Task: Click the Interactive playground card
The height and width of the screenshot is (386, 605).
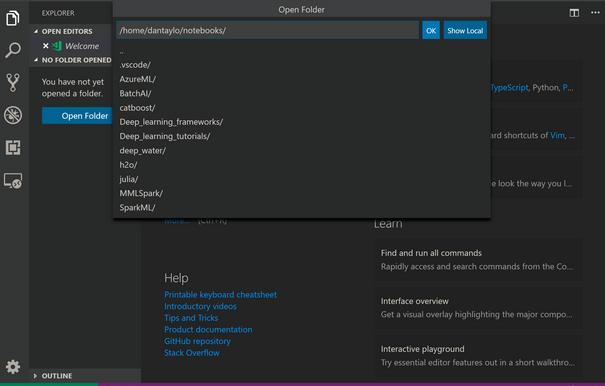Action: (x=478, y=356)
